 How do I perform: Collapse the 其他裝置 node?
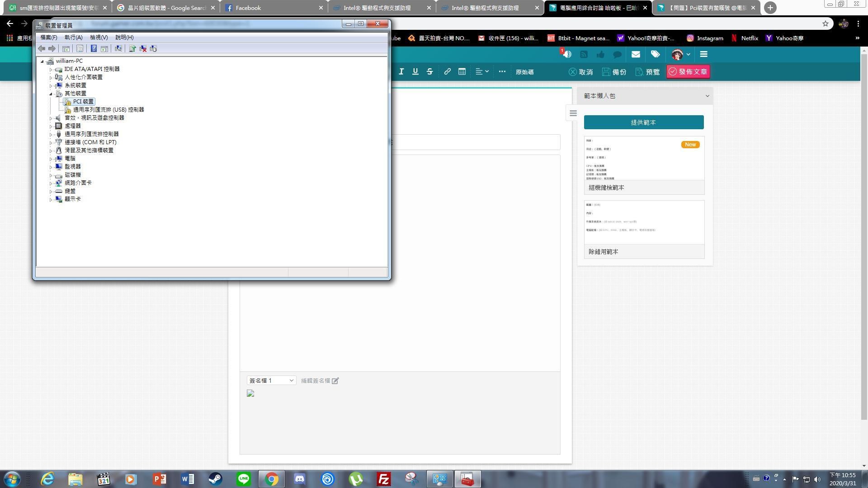pos(51,94)
